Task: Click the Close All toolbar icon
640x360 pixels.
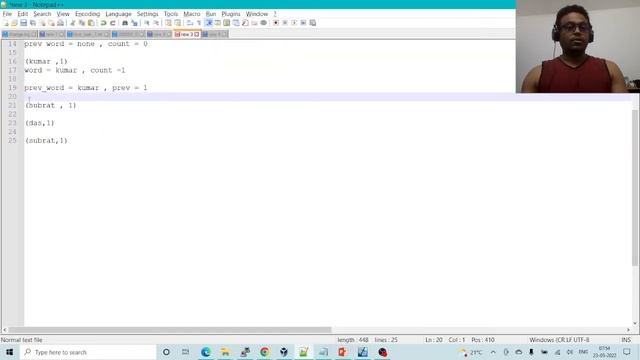Action: coord(51,23)
